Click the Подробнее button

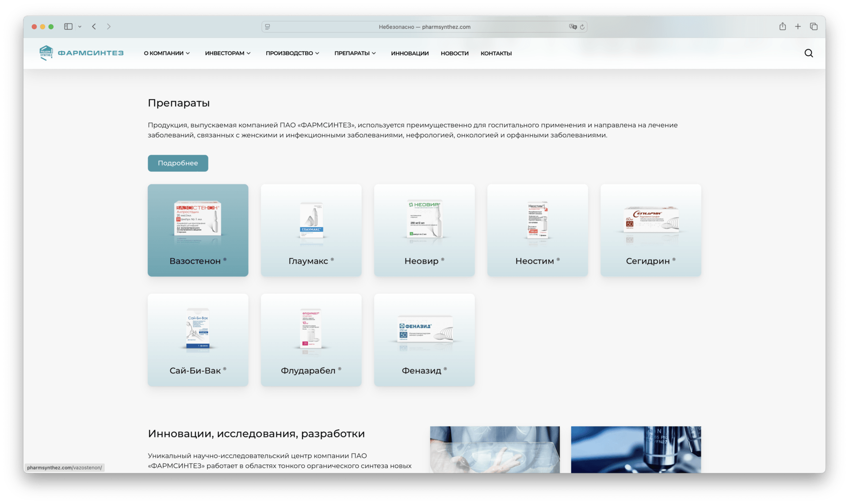tap(178, 163)
